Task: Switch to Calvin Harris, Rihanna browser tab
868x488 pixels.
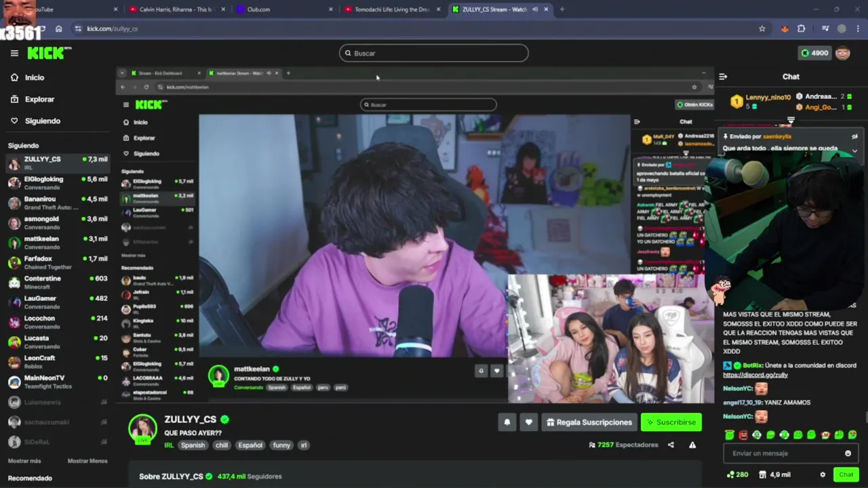Action: coord(177,9)
